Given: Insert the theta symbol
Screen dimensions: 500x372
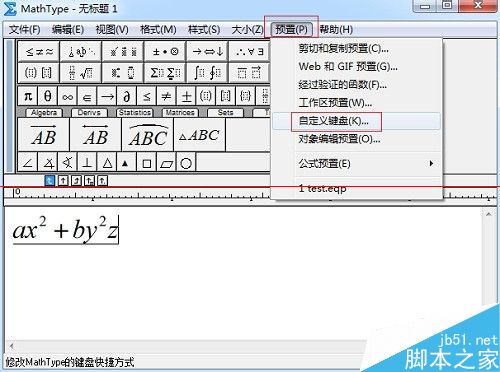Looking at the screenshot, I should pyautogui.click(x=48, y=96).
